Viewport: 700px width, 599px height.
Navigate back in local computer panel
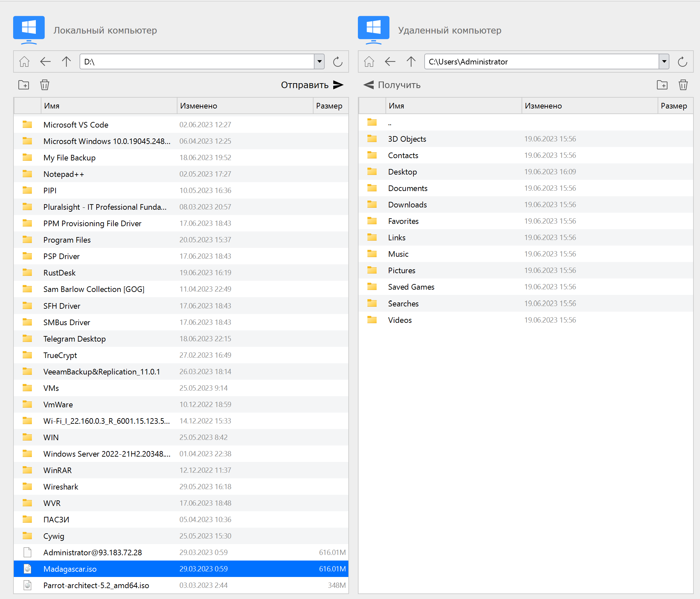click(x=45, y=61)
